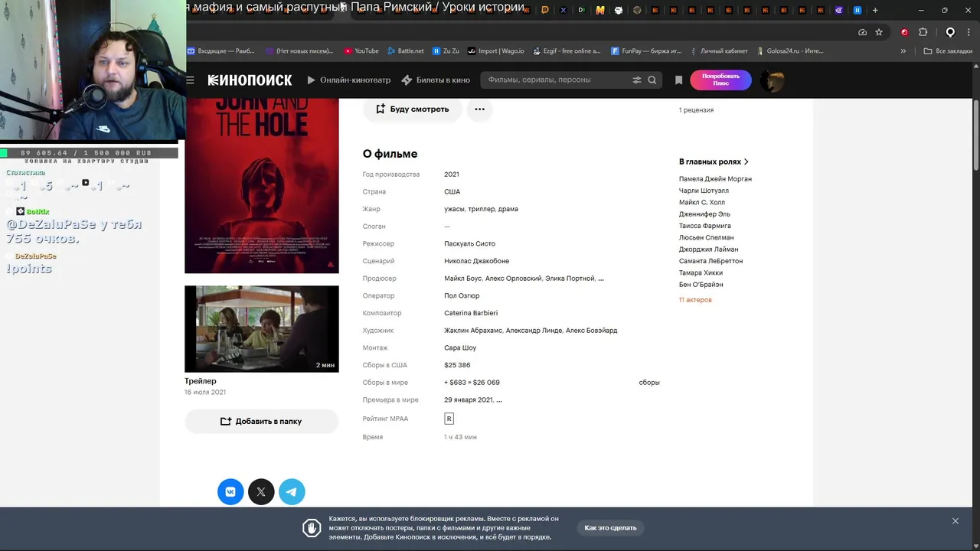Share via Telegram icon

[x=292, y=492]
